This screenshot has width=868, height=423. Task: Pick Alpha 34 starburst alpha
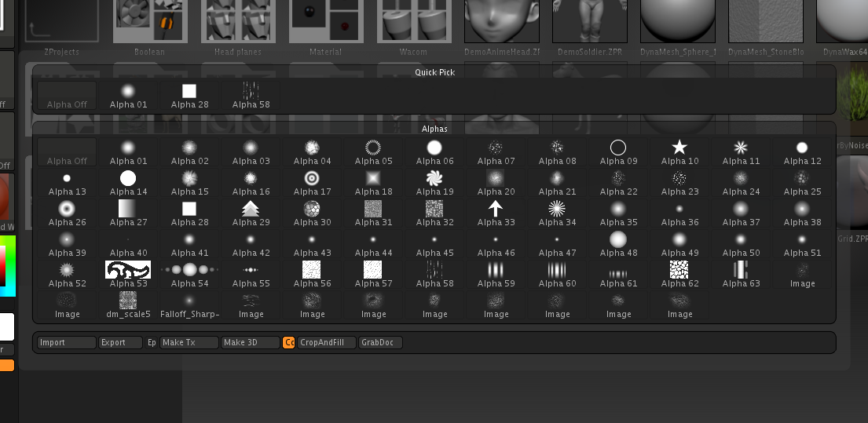coord(557,213)
